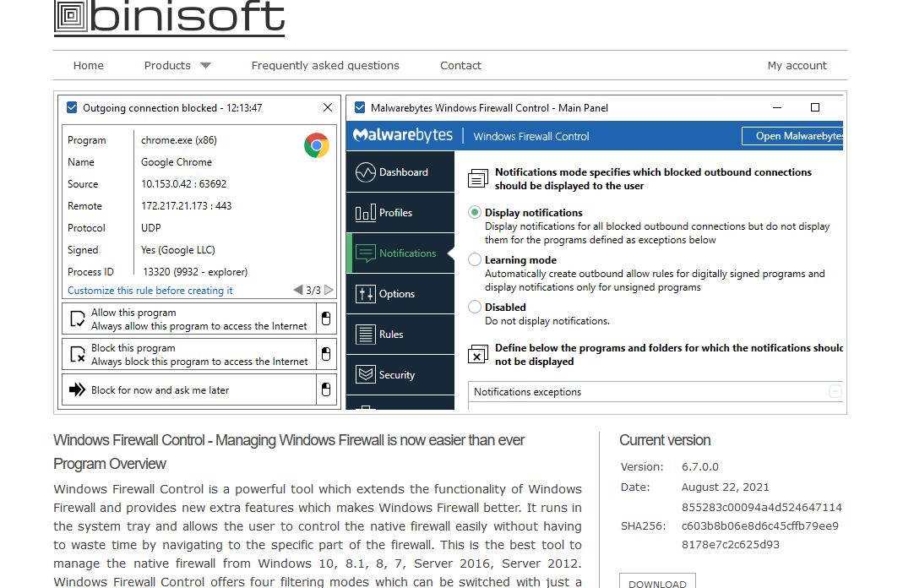914x588 pixels.
Task: Click the Block for now arrow icon
Action: pyautogui.click(x=78, y=389)
